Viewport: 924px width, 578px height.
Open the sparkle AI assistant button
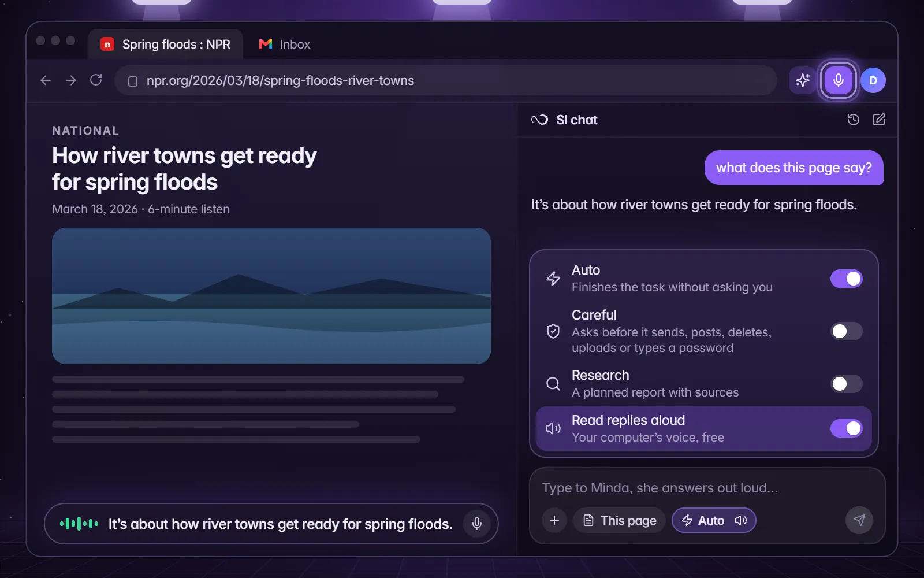[x=803, y=80]
